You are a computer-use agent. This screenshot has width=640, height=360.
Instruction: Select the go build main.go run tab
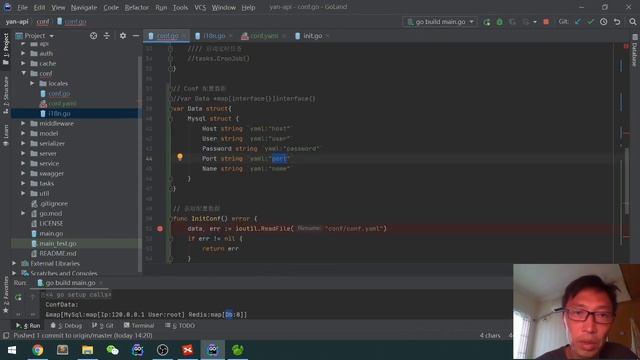70,283
